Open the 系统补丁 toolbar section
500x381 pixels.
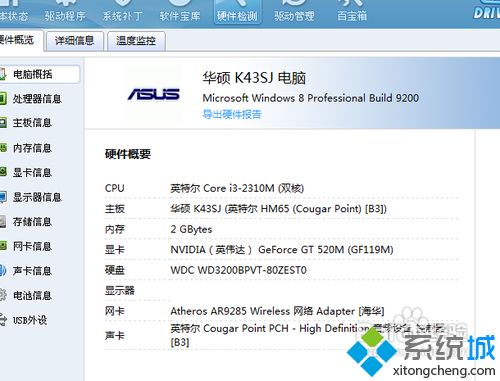pyautogui.click(x=123, y=12)
